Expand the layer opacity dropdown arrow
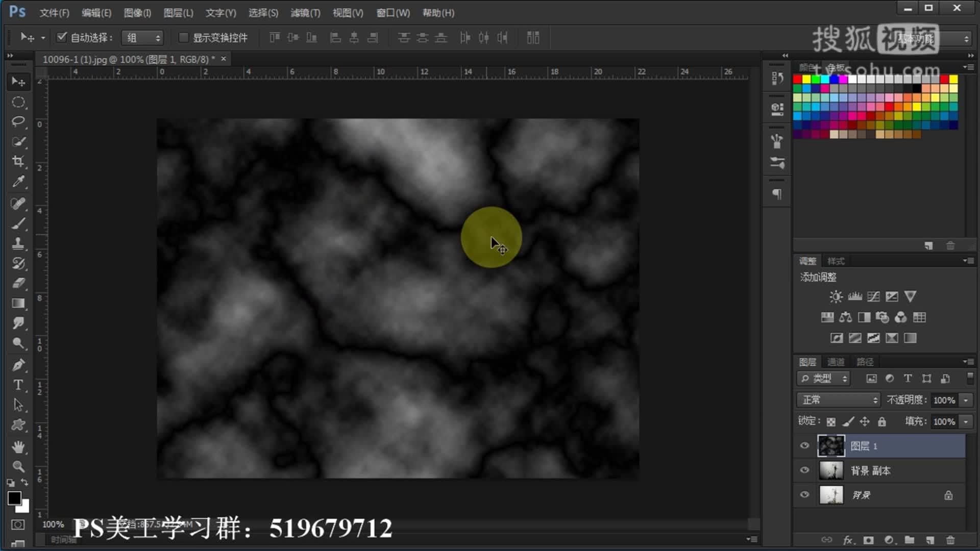Viewport: 980px width, 551px height. pyautogui.click(x=966, y=400)
